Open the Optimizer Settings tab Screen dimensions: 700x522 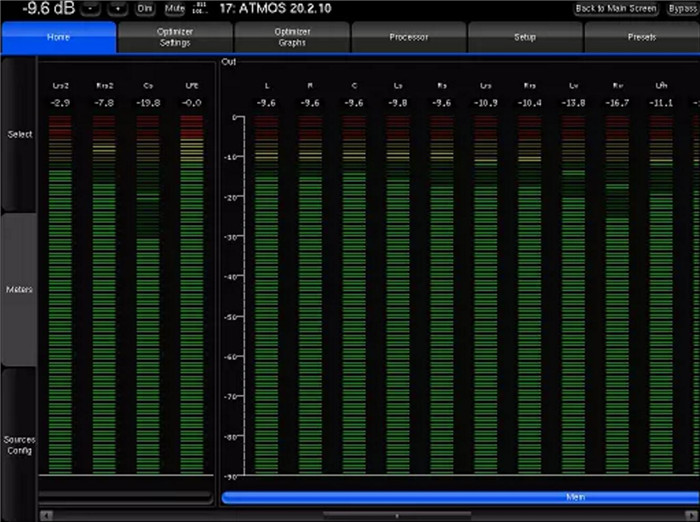(175, 37)
